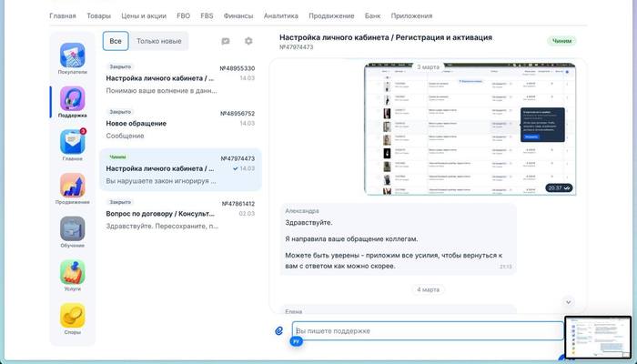Attach a file with paperclip icon
637x364 pixels.
pos(279,330)
